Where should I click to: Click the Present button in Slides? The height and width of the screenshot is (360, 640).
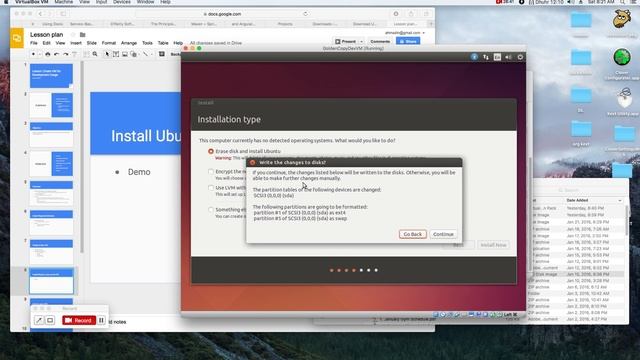click(346, 42)
